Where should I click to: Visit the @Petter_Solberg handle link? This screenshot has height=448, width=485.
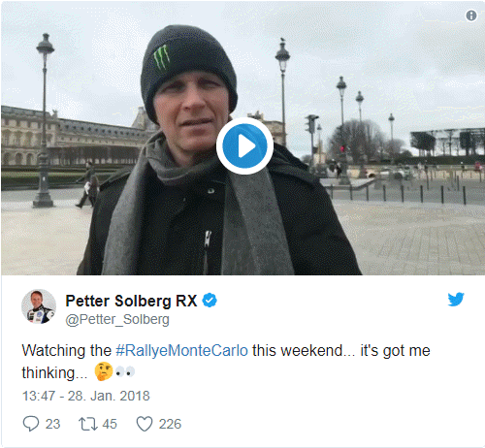click(x=117, y=320)
